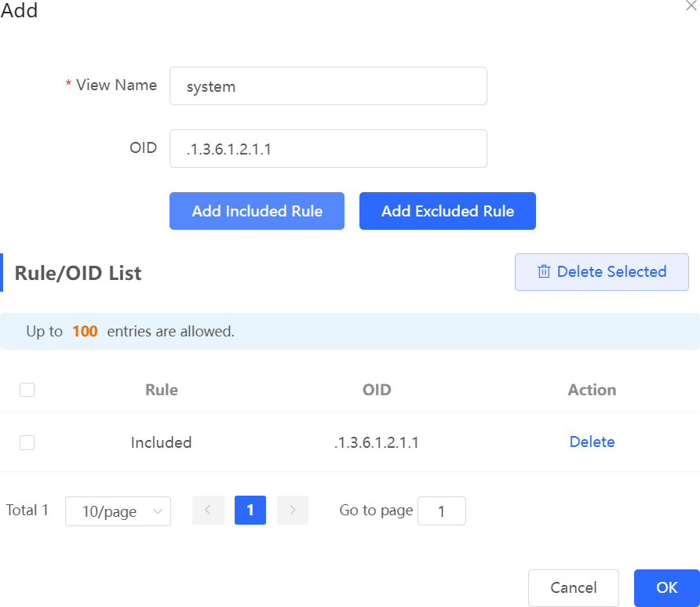Focus the Go to page input box

(x=441, y=511)
